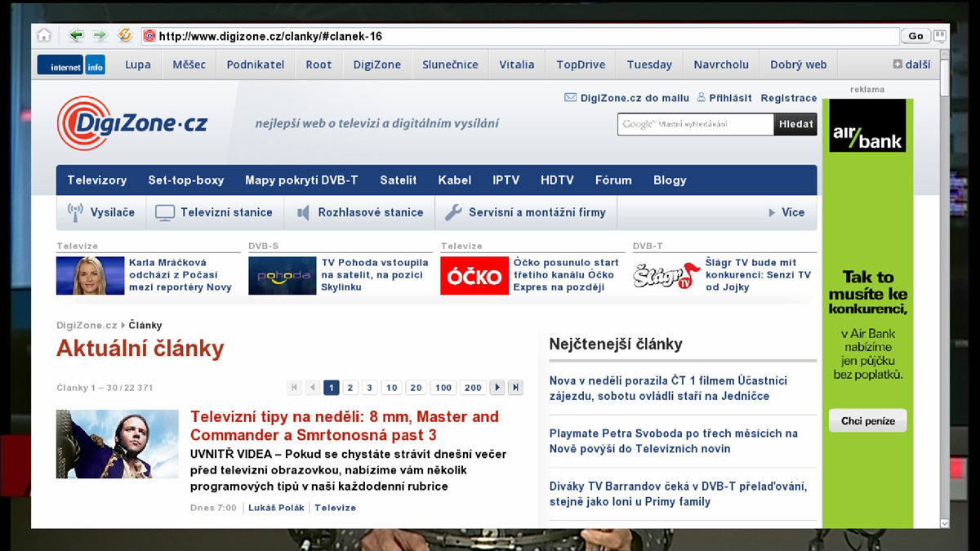This screenshot has height=551, width=980.
Task: Switch to the Podnikatel site tab
Action: pos(256,64)
